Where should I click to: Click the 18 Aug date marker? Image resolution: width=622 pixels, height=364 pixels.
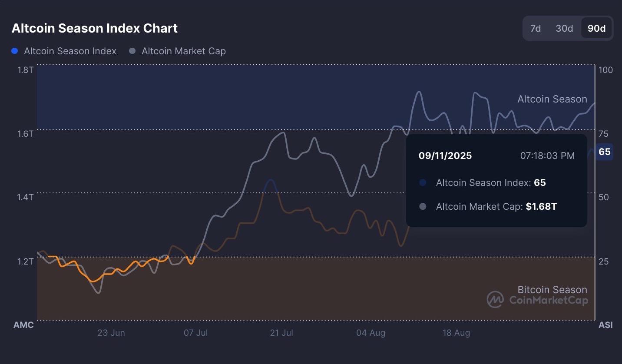point(456,333)
